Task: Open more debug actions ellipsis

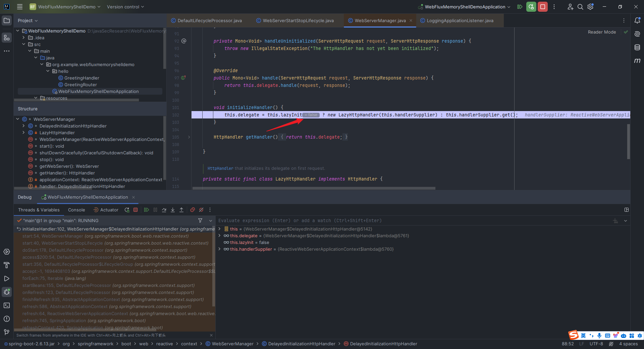Action: click(210, 210)
